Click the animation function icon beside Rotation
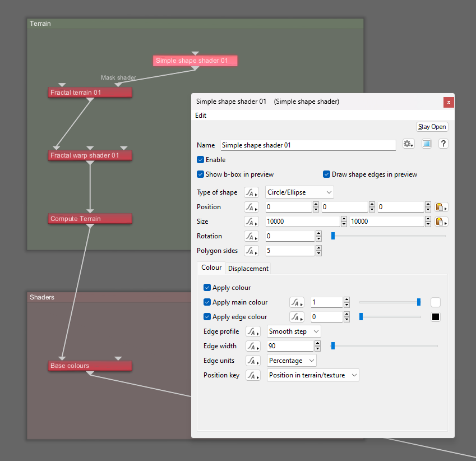The height and width of the screenshot is (461, 476). [251, 236]
